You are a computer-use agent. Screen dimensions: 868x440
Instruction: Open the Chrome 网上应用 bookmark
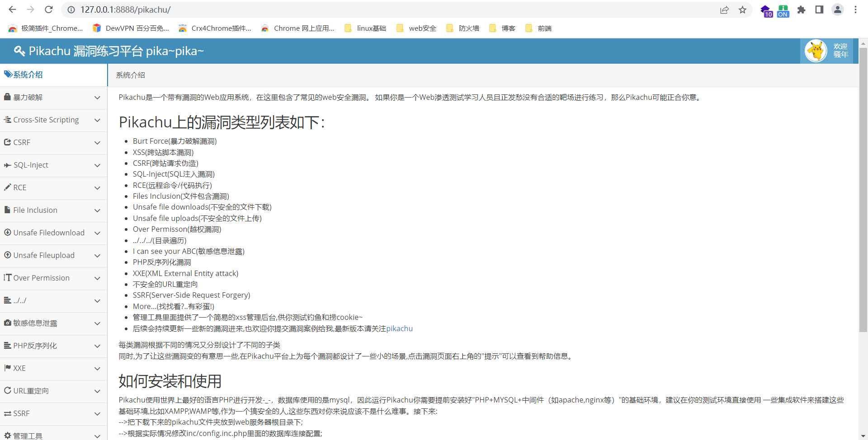pyautogui.click(x=297, y=28)
